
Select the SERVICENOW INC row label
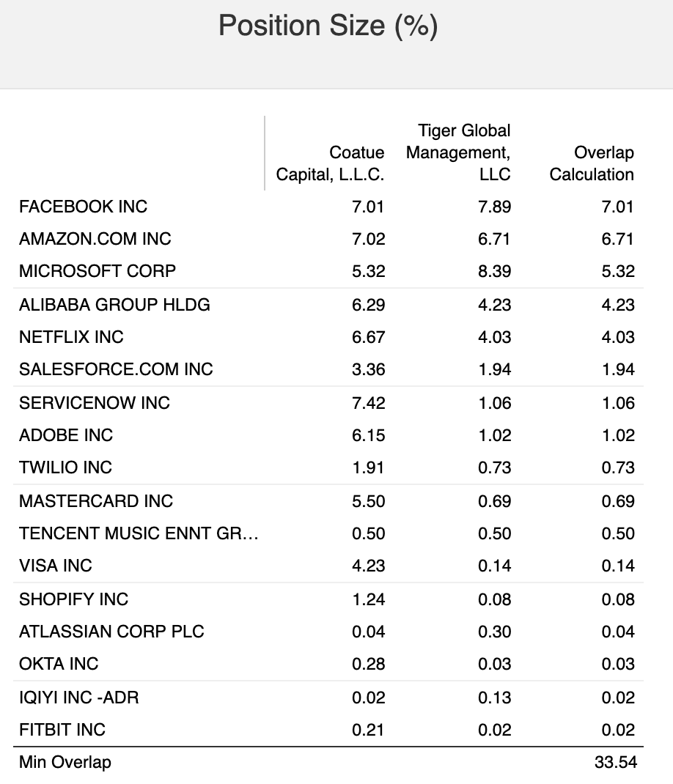click(x=95, y=403)
